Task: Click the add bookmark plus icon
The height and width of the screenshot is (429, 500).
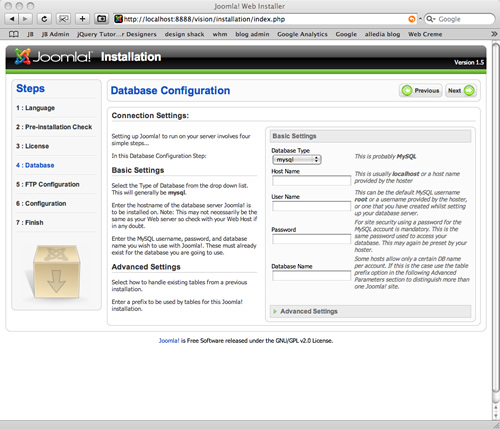Action: coord(82,19)
